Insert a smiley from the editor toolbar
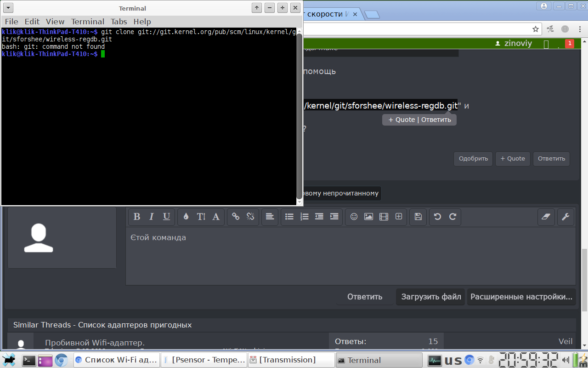The height and width of the screenshot is (368, 588). click(354, 217)
